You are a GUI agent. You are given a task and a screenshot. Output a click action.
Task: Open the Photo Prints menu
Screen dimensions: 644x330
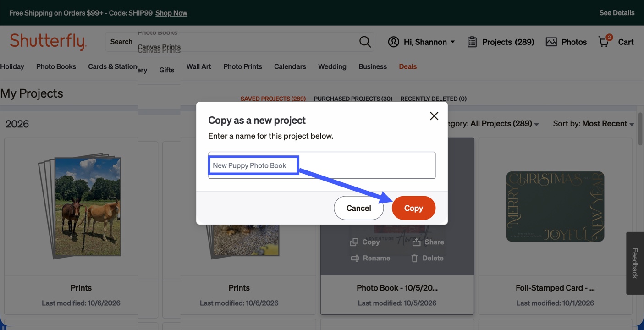(243, 66)
